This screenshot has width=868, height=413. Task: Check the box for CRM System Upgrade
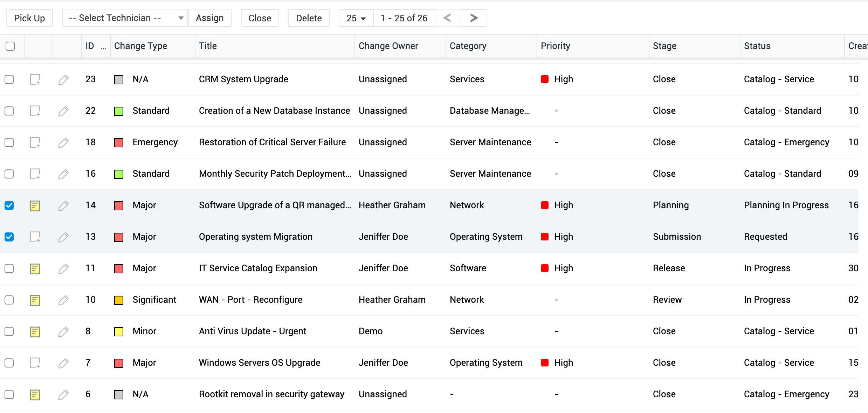[9, 79]
